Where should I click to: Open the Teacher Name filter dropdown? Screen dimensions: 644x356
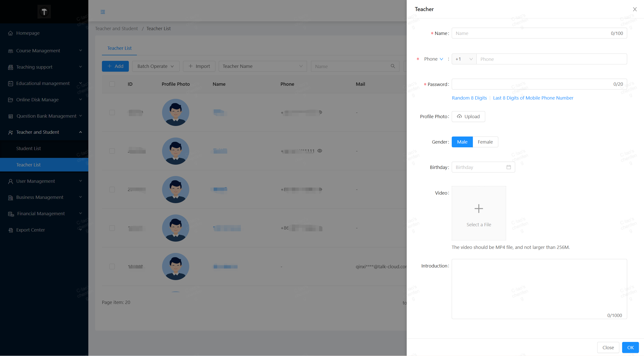click(262, 66)
